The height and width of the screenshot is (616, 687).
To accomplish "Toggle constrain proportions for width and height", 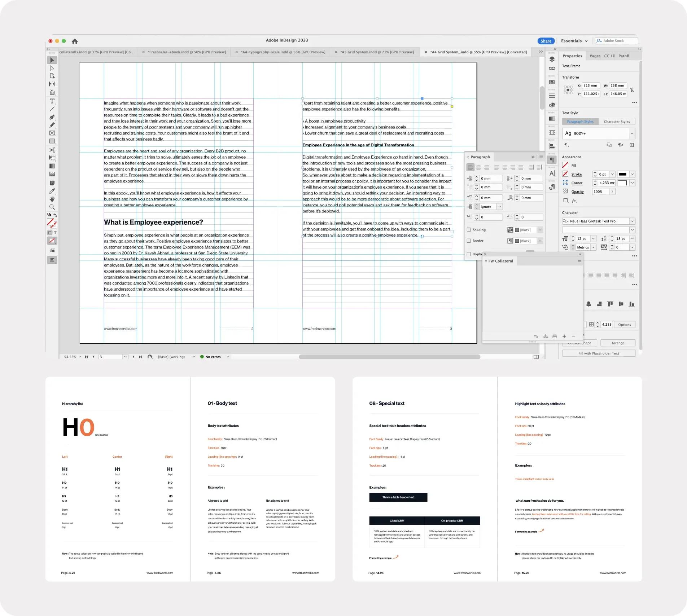I will tap(632, 90).
